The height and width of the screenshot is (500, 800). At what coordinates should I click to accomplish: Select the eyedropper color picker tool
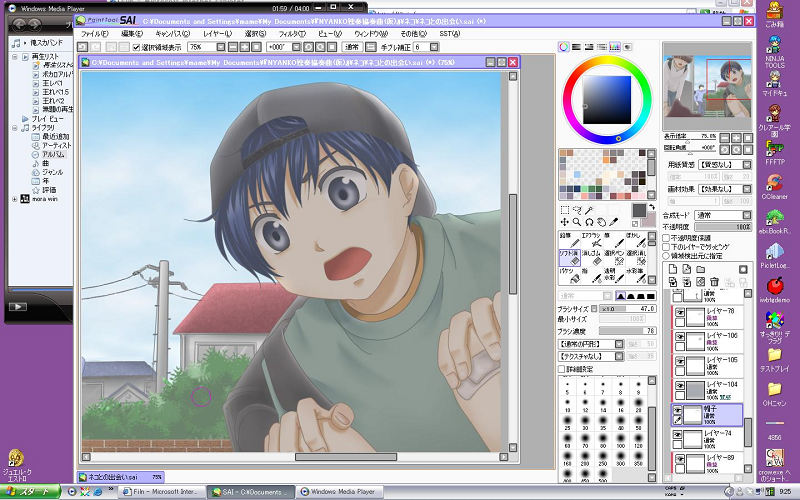click(614, 222)
